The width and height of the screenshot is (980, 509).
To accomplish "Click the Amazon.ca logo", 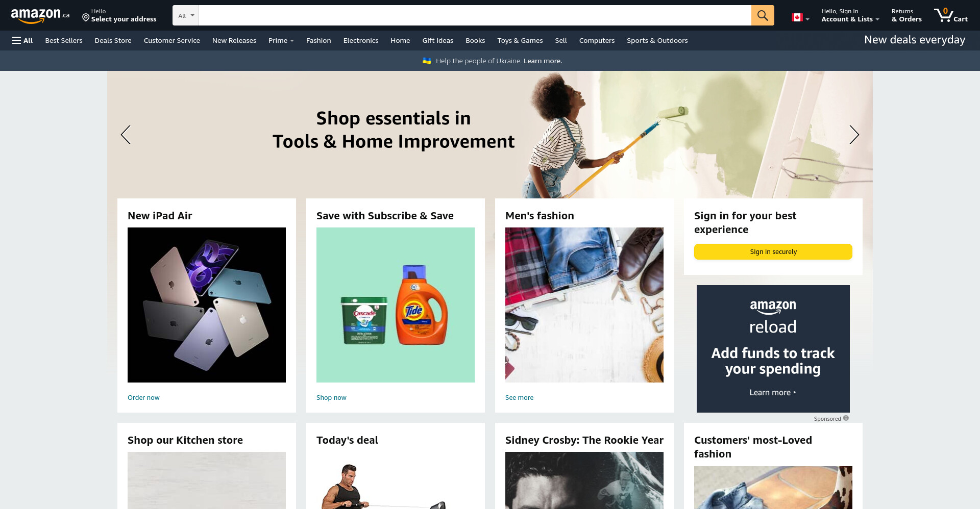I will click(40, 15).
